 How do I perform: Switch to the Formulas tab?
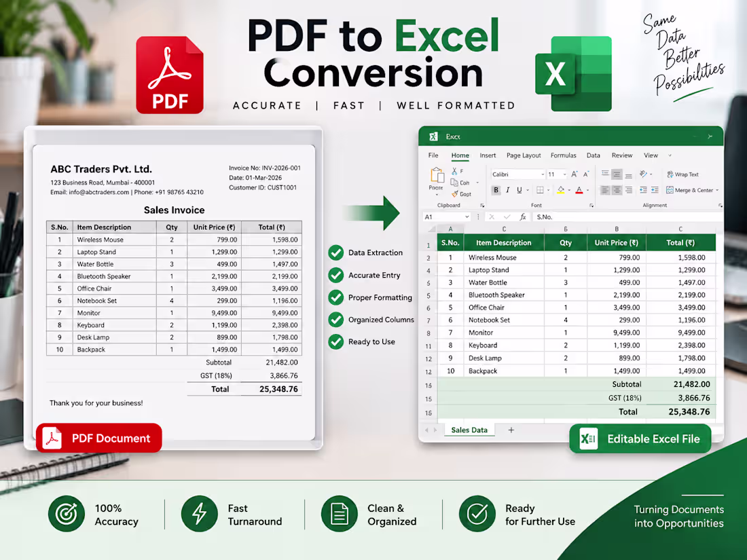pos(563,155)
